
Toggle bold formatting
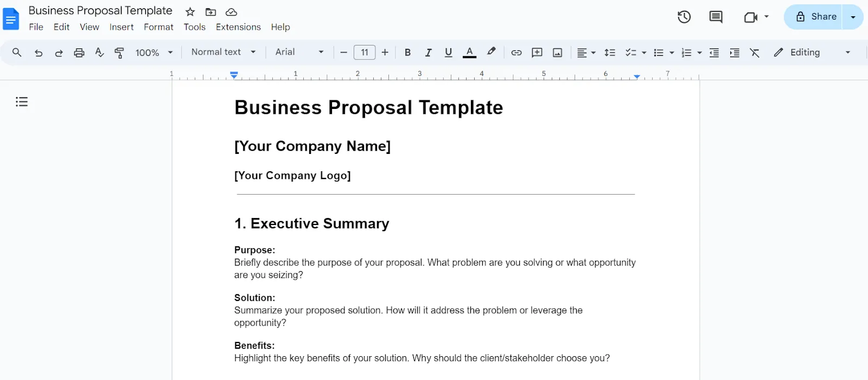coord(407,53)
